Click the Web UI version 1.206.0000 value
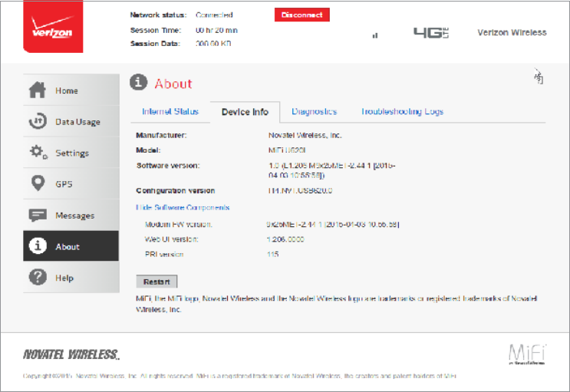Screen dimensions: 570x392 point(285,239)
